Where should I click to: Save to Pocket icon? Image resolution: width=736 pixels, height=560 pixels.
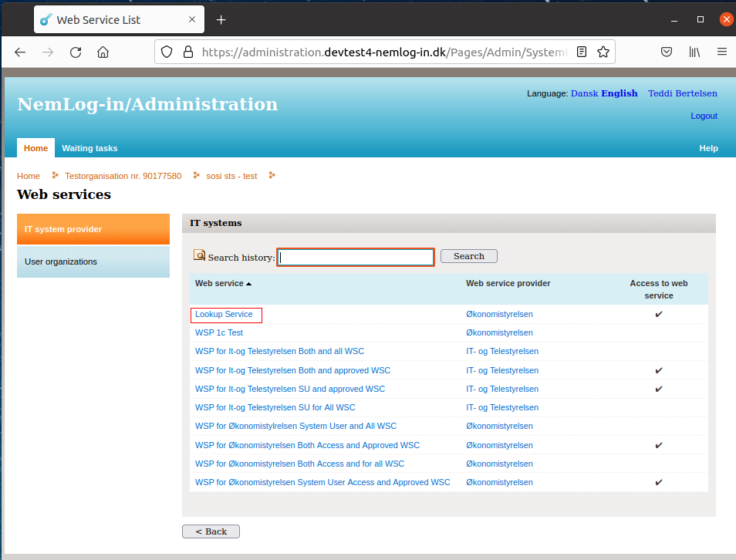(667, 52)
